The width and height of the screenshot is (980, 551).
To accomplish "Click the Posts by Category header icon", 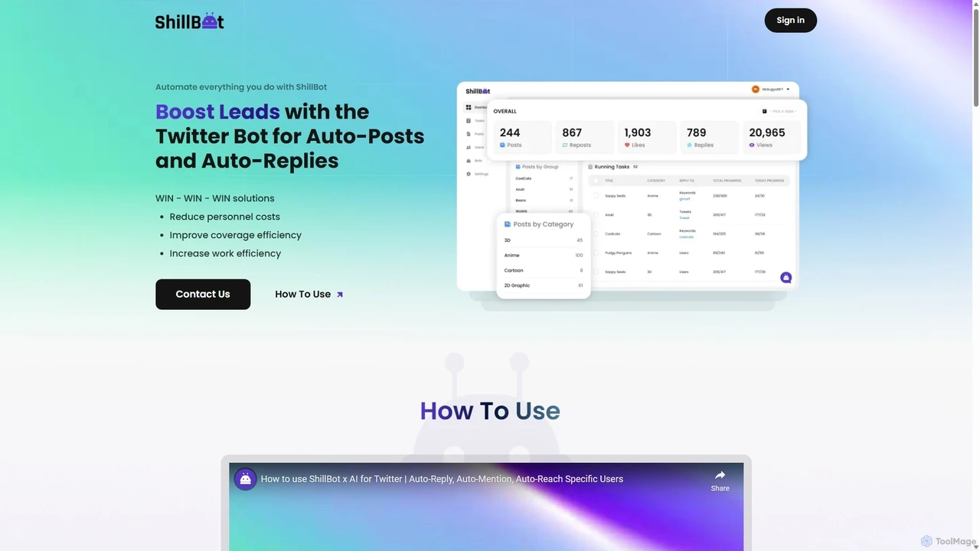I will [508, 224].
